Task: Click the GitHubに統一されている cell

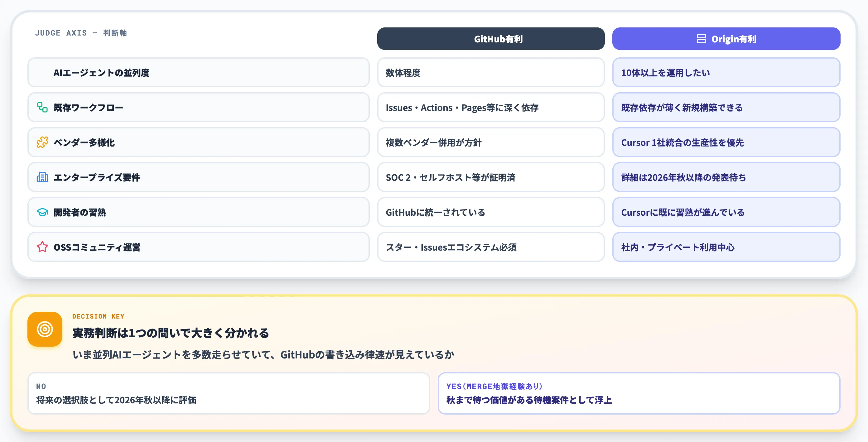Action: pos(491,212)
